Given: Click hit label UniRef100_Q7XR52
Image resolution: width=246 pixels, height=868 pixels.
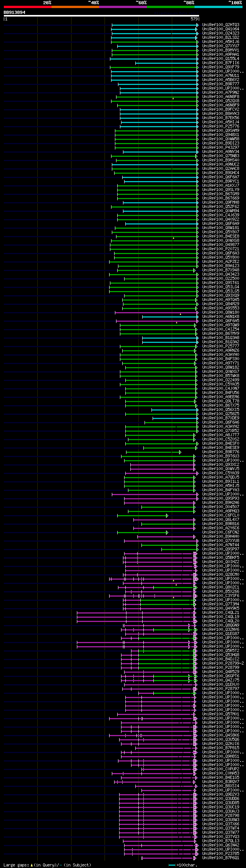Looking at the screenshot, I should [221, 431].
